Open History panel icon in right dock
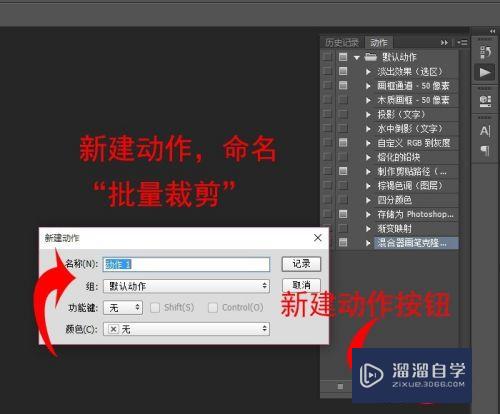Screen dimensions: 500x414 point(485,52)
